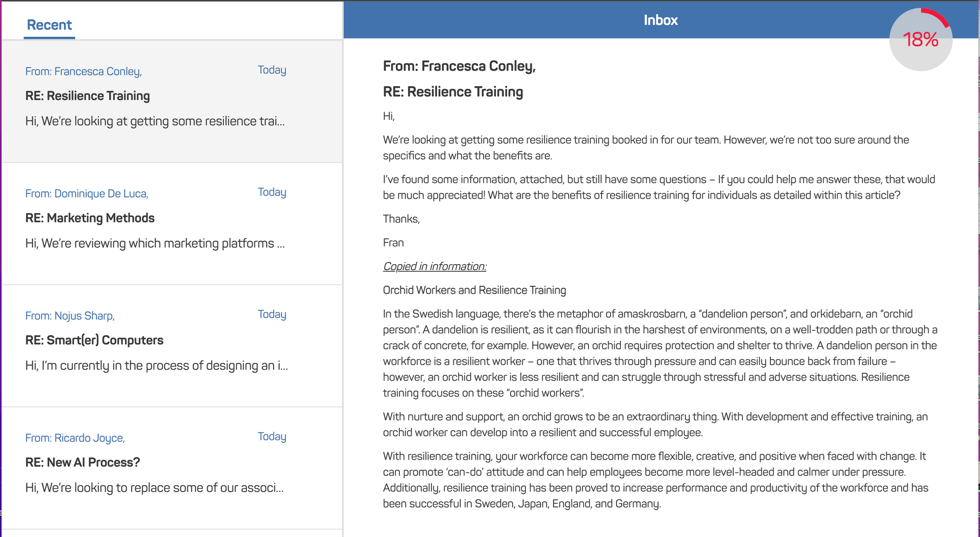980x537 pixels.
Task: Click sender name 'From: Ricardo Joyce,'
Action: (x=75, y=438)
